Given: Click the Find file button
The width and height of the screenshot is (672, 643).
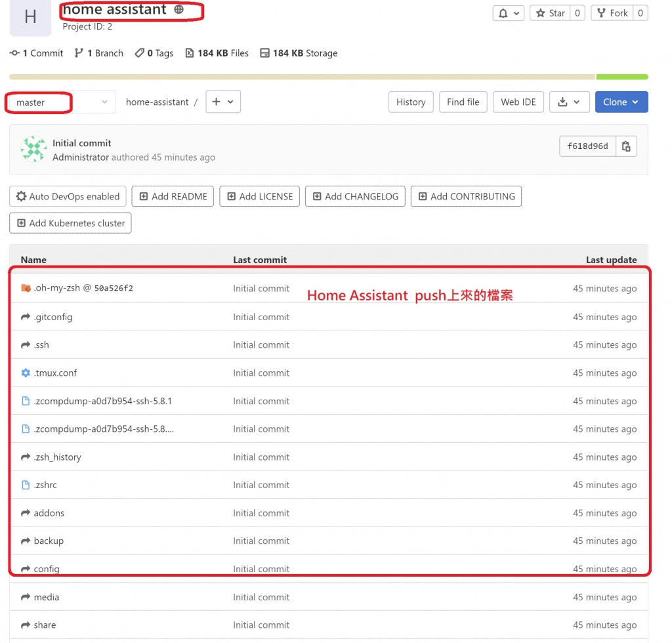Looking at the screenshot, I should click(463, 102).
